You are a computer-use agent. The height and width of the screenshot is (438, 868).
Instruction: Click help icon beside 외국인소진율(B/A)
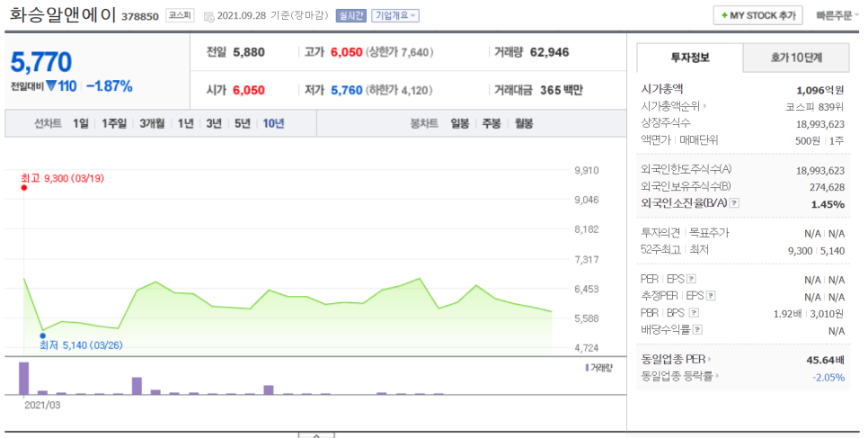click(x=734, y=203)
